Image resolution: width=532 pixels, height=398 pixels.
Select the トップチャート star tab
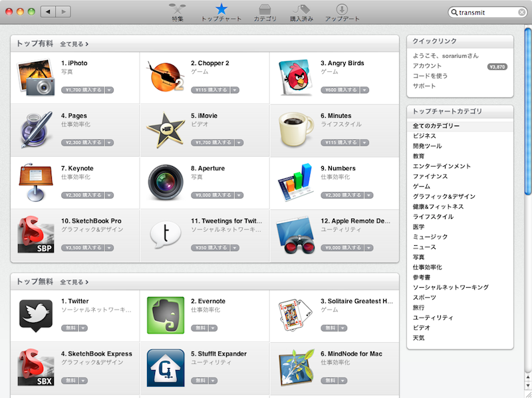pyautogui.click(x=221, y=13)
